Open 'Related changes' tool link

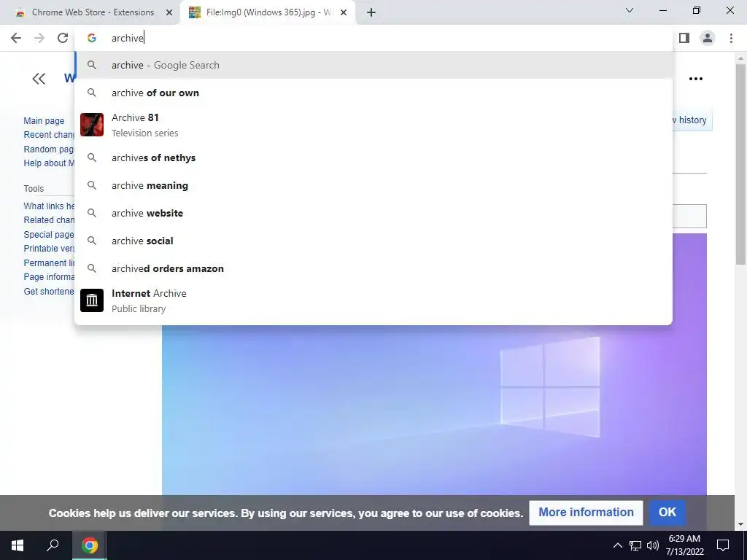click(49, 220)
